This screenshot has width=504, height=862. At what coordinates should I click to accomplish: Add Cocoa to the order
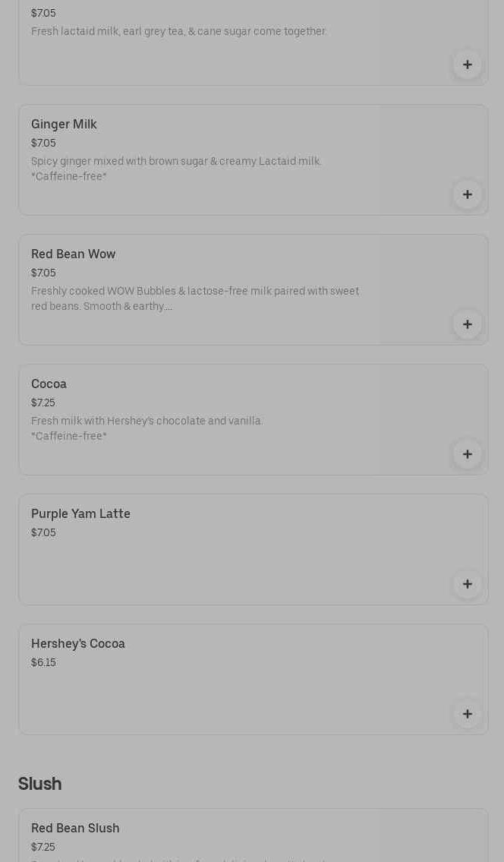pyautogui.click(x=467, y=454)
